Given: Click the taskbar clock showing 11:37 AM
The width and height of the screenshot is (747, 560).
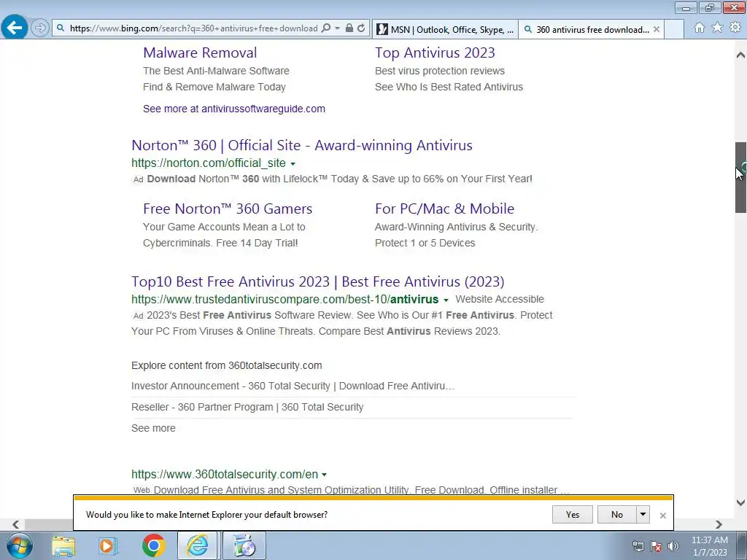Looking at the screenshot, I should click(x=709, y=546).
